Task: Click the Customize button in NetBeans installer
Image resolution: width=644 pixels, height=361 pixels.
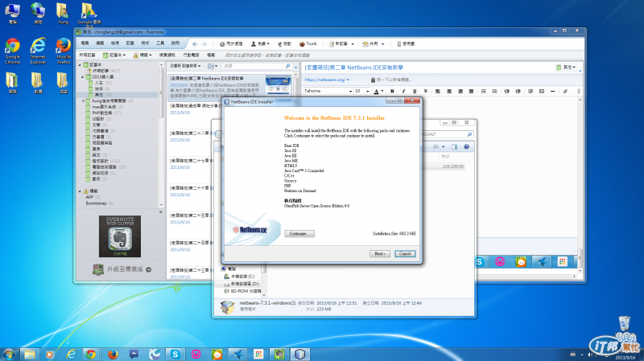Action: click(x=299, y=234)
